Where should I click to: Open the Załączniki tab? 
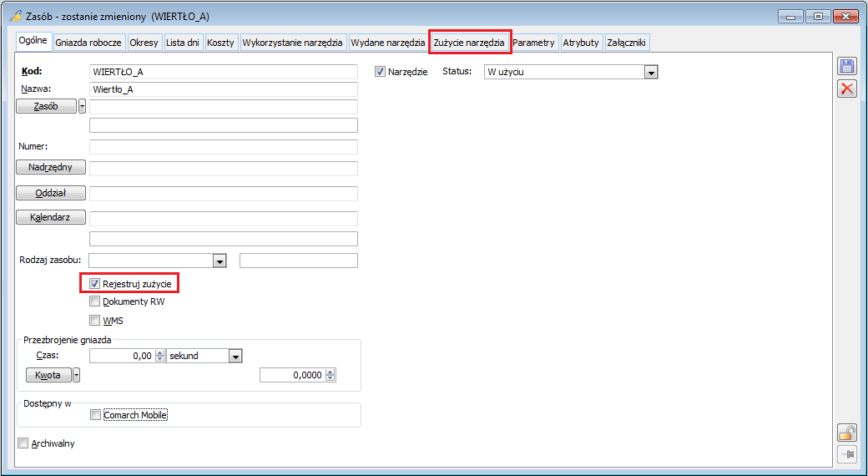[627, 43]
